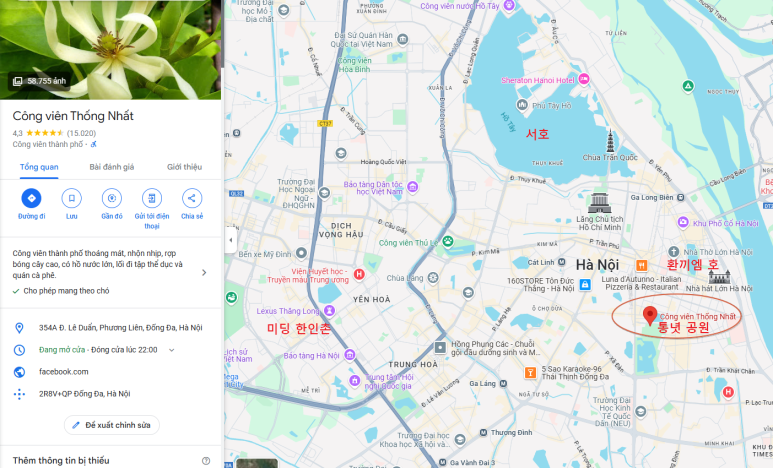Expand opening hours dropdown arrow
The image size is (773, 468).
coord(172,350)
